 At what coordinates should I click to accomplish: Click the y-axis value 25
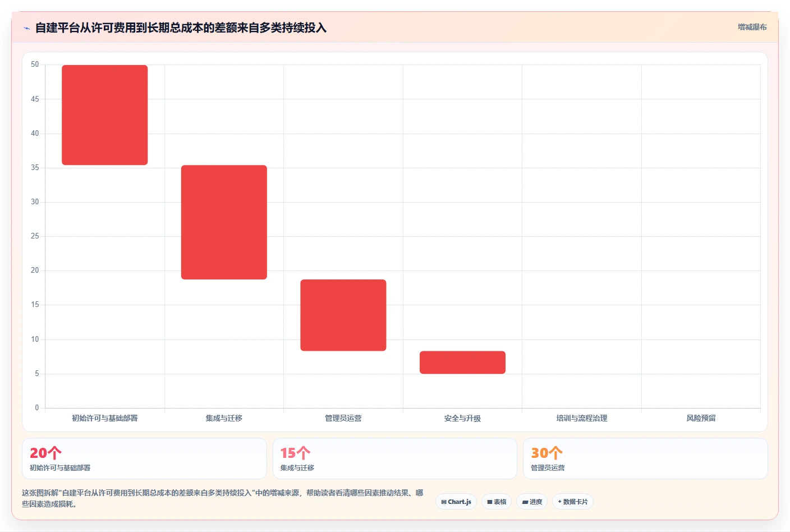[x=35, y=236]
